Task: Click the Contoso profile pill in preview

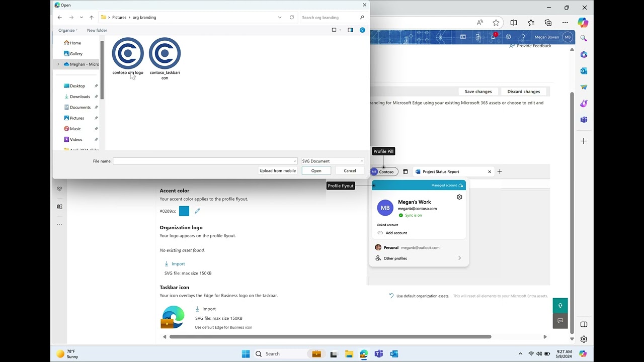Action: point(384,171)
